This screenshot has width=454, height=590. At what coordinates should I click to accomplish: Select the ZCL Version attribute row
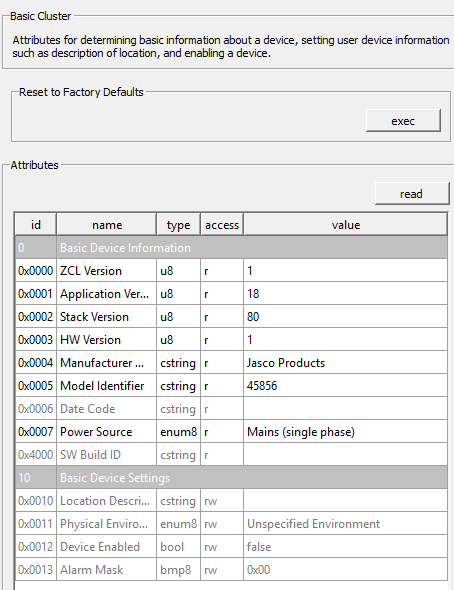point(231,271)
